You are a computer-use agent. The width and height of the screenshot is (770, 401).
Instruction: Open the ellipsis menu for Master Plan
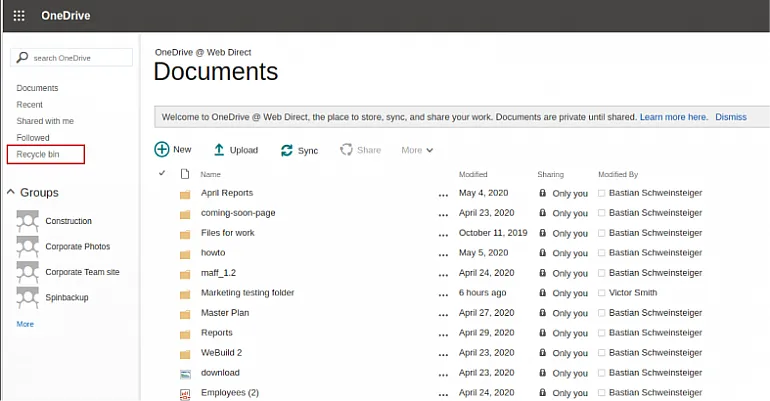click(x=443, y=313)
